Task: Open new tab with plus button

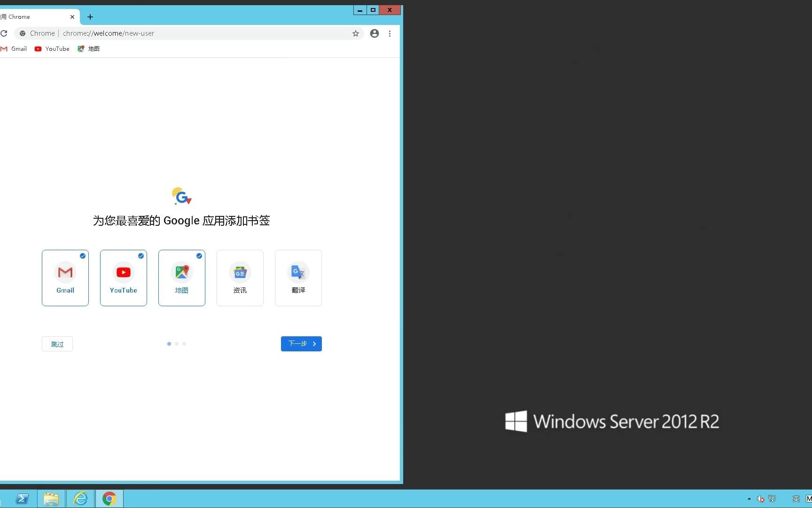Action: [x=90, y=17]
